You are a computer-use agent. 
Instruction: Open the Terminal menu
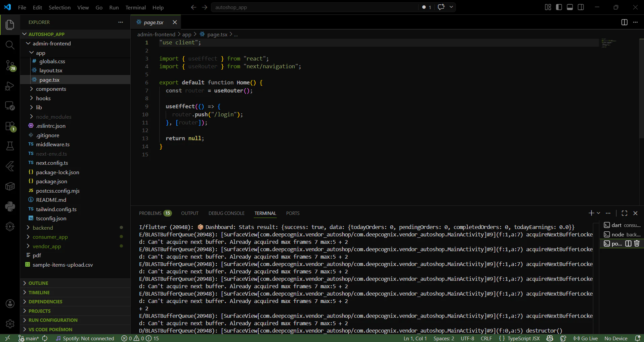(x=135, y=7)
